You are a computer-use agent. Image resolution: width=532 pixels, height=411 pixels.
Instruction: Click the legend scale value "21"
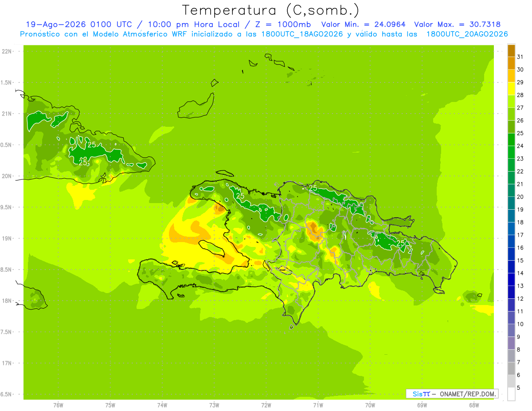click(520, 184)
